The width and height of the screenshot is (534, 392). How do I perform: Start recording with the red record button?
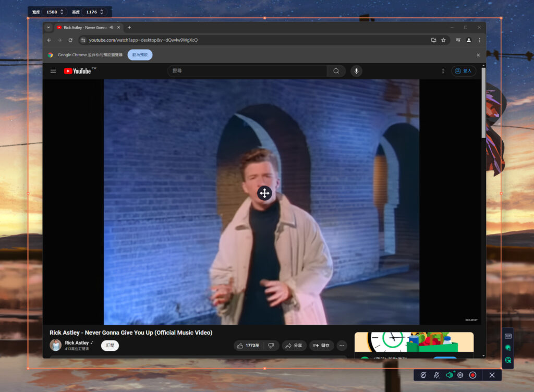click(x=472, y=375)
